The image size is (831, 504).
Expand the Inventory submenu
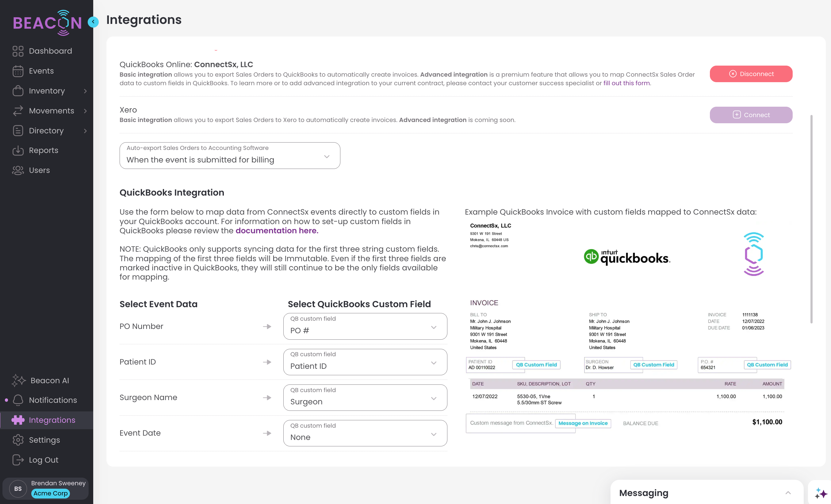pyautogui.click(x=85, y=91)
